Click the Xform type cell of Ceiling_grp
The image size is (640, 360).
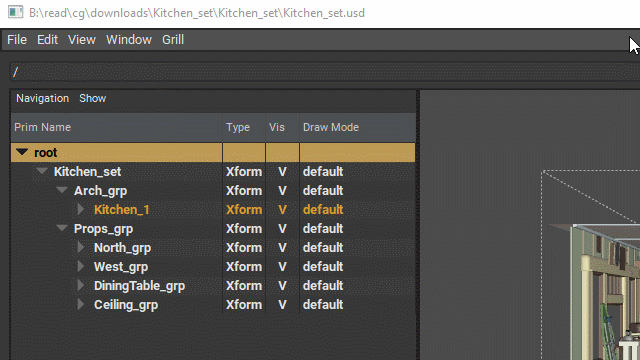244,304
